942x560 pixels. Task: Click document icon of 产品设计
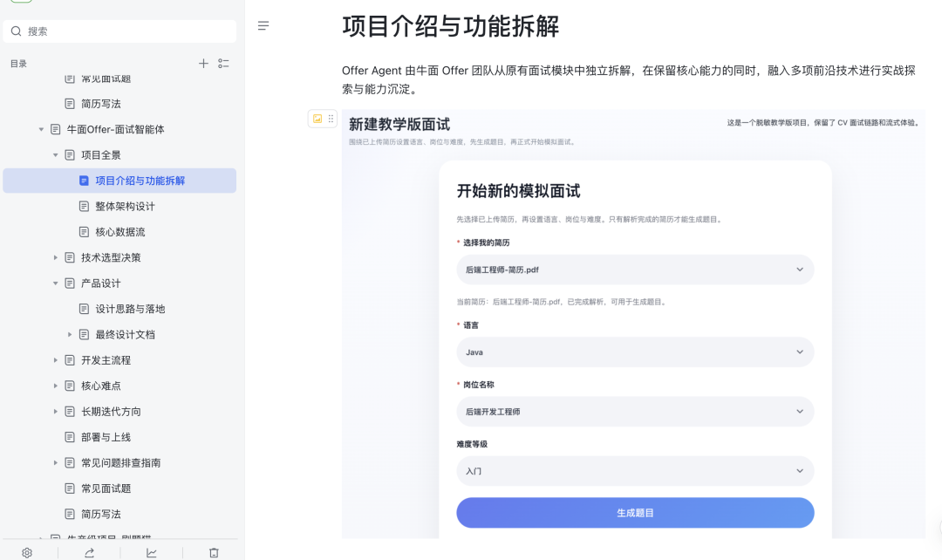tap(70, 283)
